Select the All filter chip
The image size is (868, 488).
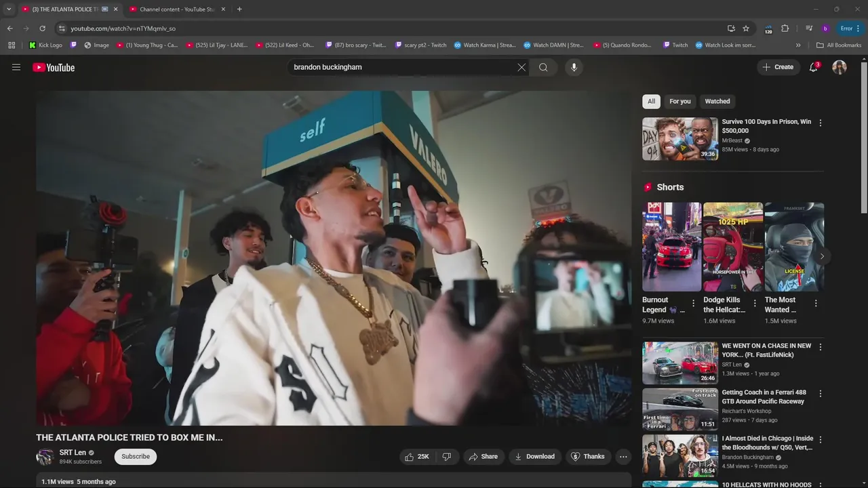tap(651, 102)
